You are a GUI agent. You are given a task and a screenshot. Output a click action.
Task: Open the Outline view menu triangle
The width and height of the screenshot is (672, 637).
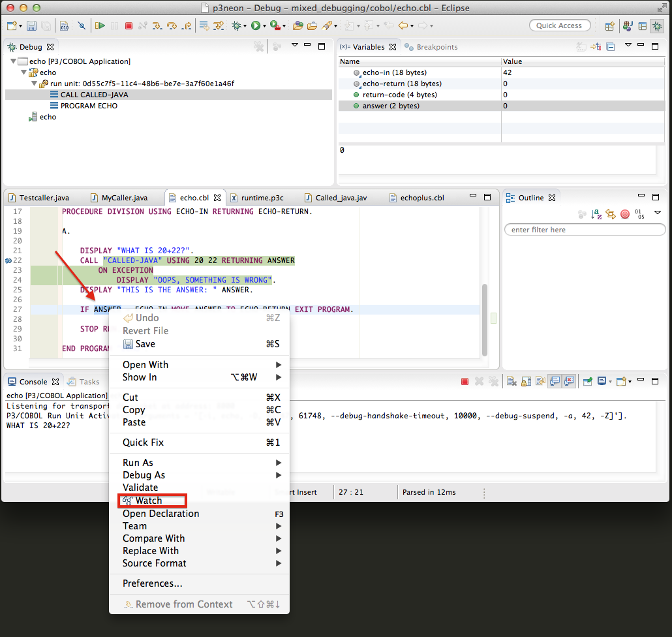coord(658,213)
